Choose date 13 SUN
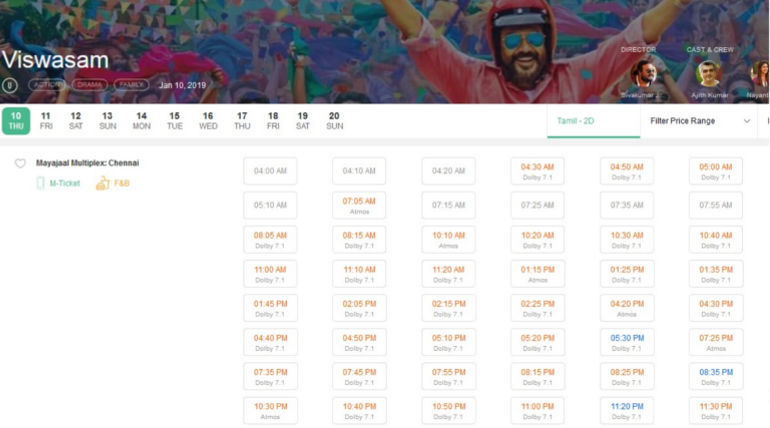This screenshot has height=428, width=770. (x=107, y=121)
